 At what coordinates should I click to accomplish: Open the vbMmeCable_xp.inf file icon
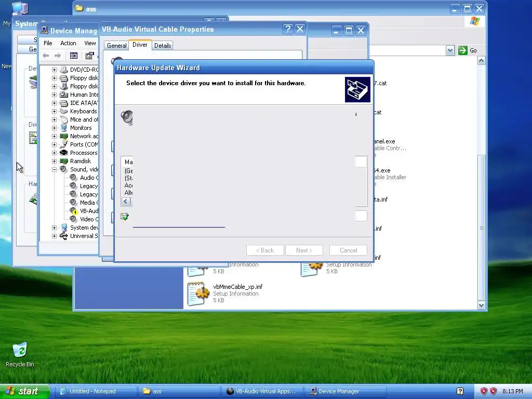pos(198,294)
